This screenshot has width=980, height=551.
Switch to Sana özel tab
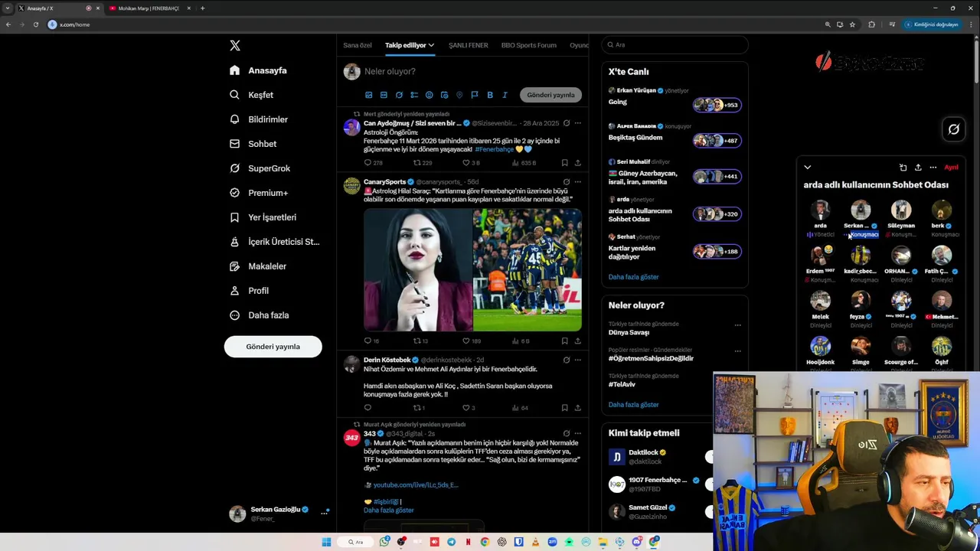357,45
